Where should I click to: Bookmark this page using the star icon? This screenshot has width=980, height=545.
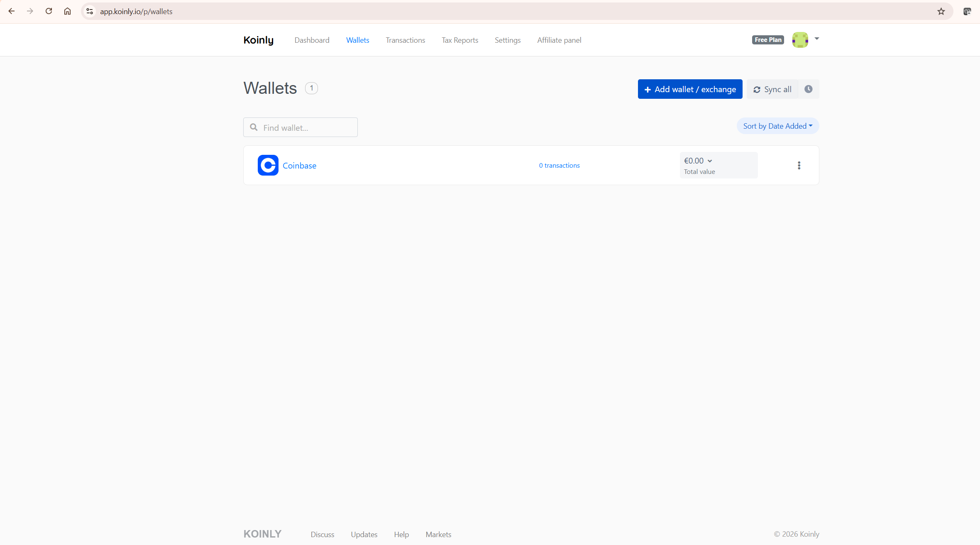[x=941, y=11]
